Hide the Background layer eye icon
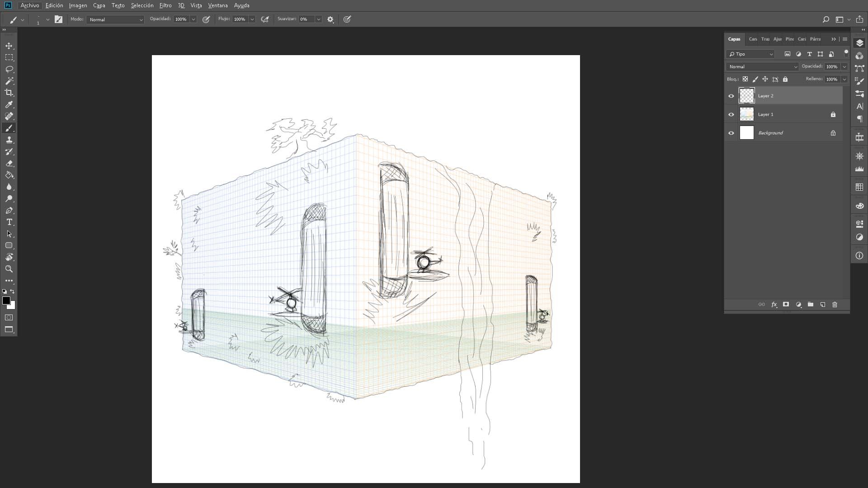 tap(731, 133)
